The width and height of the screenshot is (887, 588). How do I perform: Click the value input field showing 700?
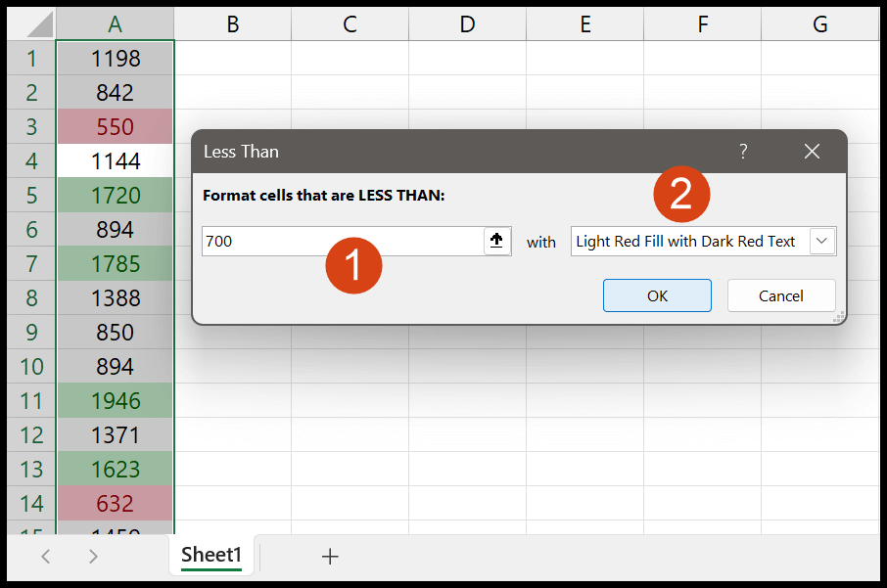click(343, 241)
